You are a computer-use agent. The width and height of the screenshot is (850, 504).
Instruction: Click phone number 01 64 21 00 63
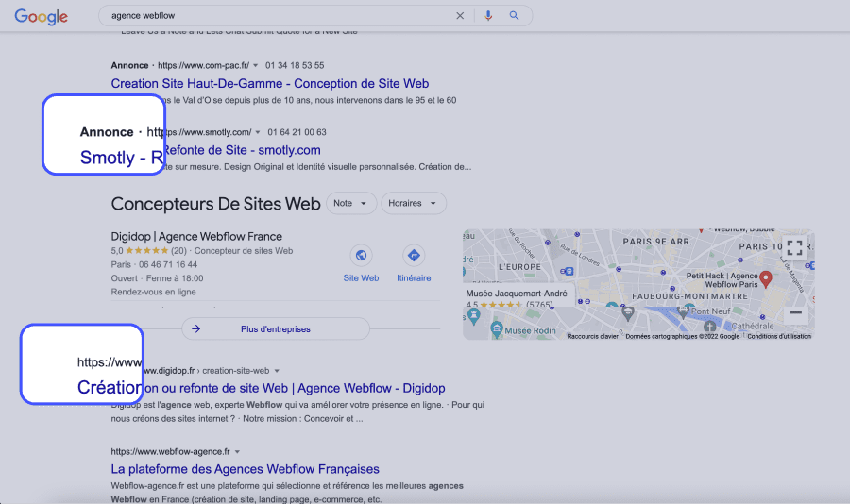click(x=297, y=132)
